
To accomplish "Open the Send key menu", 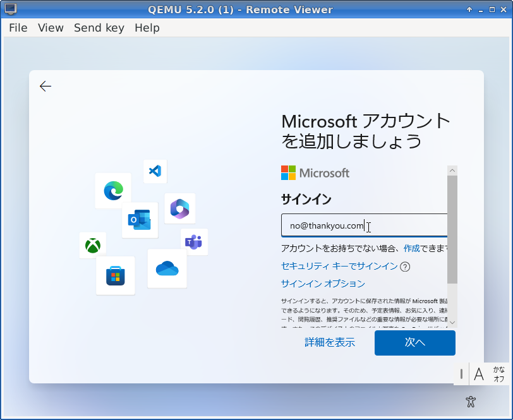I will pos(99,28).
